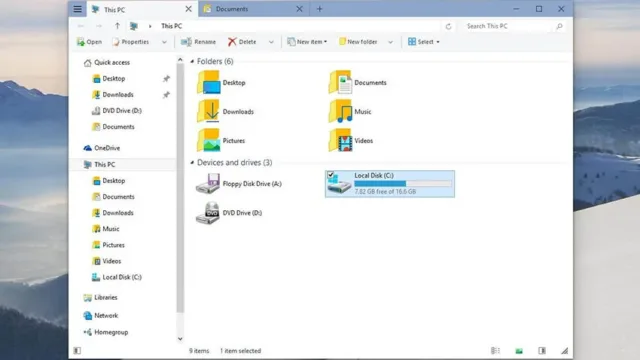
Task: Click the Open toolbar button
Action: pyautogui.click(x=89, y=42)
